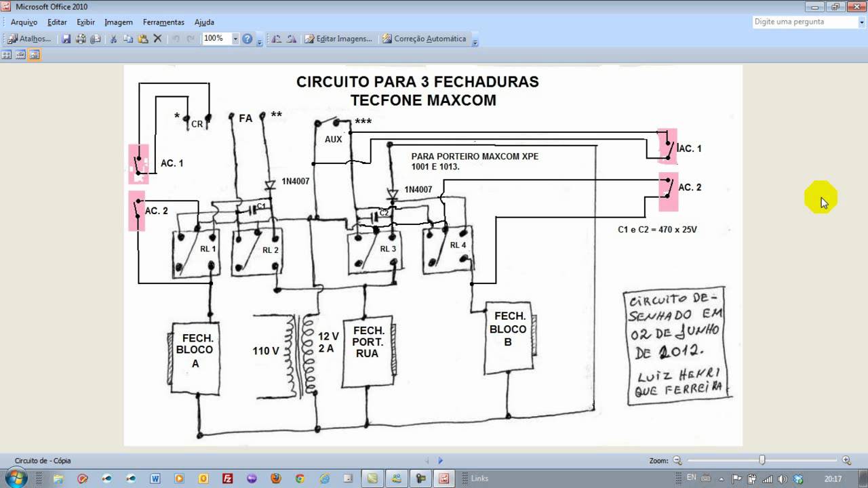
Task: Rotate the image left icon
Action: [277, 39]
